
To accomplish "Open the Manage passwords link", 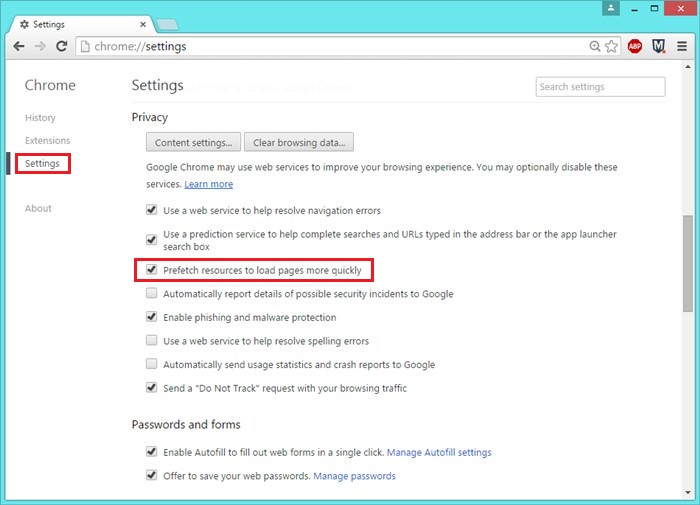I will tap(354, 476).
